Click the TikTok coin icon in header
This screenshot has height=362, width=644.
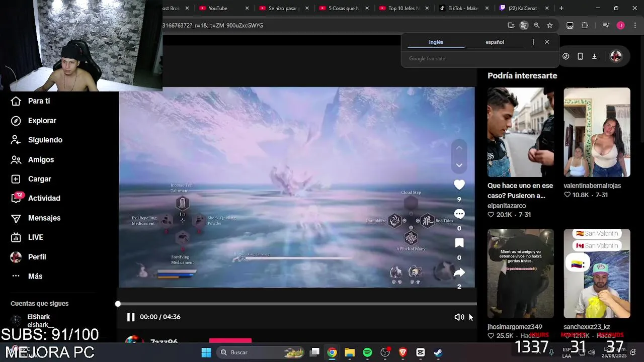pyautogui.click(x=566, y=56)
